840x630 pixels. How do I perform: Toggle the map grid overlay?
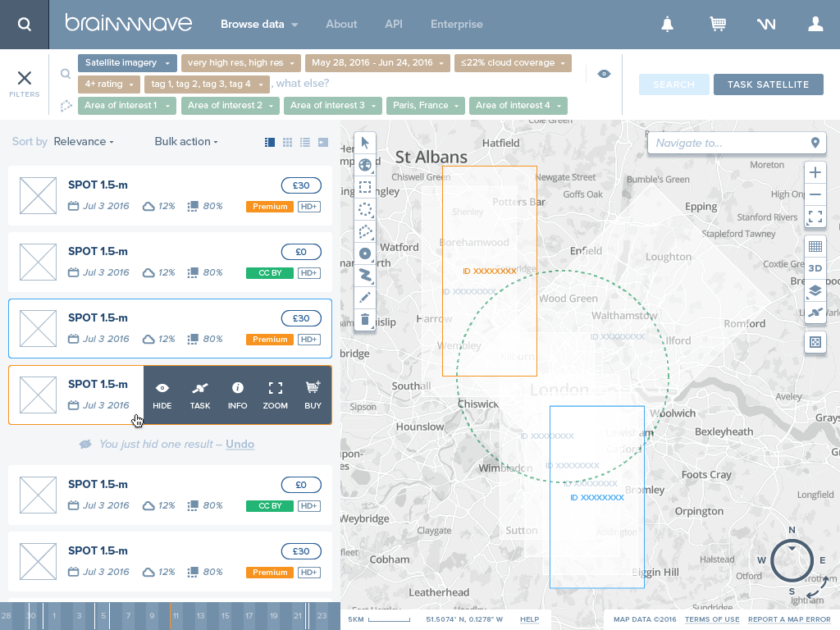click(815, 246)
